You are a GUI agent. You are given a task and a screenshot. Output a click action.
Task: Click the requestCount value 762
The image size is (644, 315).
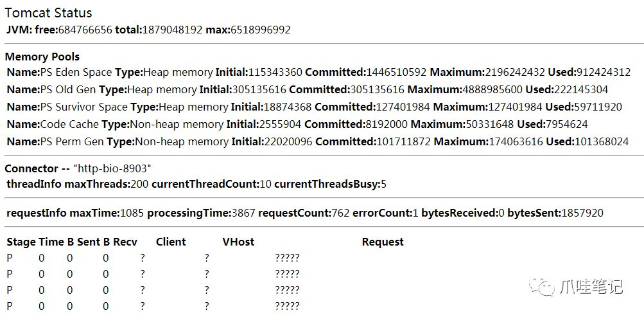[x=340, y=213]
